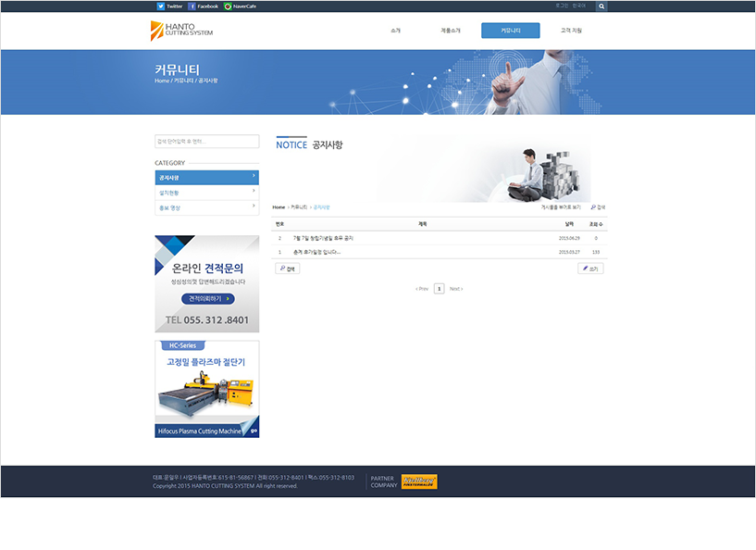
Task: Click the go corner on Hifocus banner
Action: [x=254, y=431]
